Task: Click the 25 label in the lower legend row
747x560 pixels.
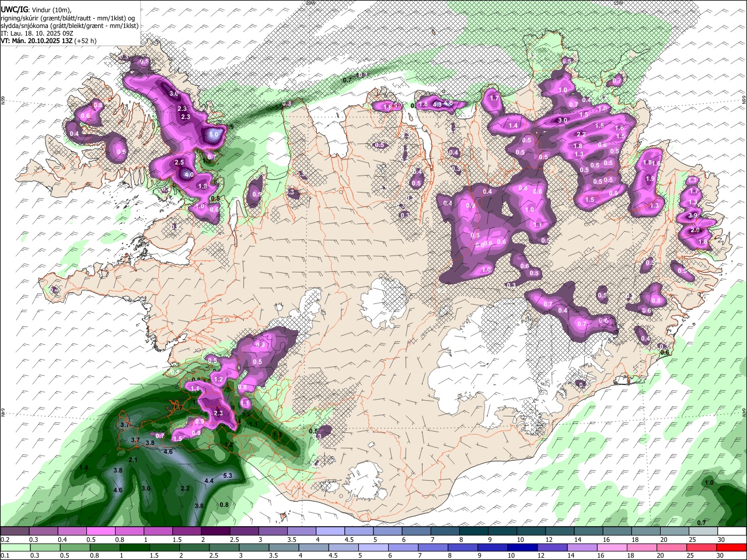Action: click(690, 555)
